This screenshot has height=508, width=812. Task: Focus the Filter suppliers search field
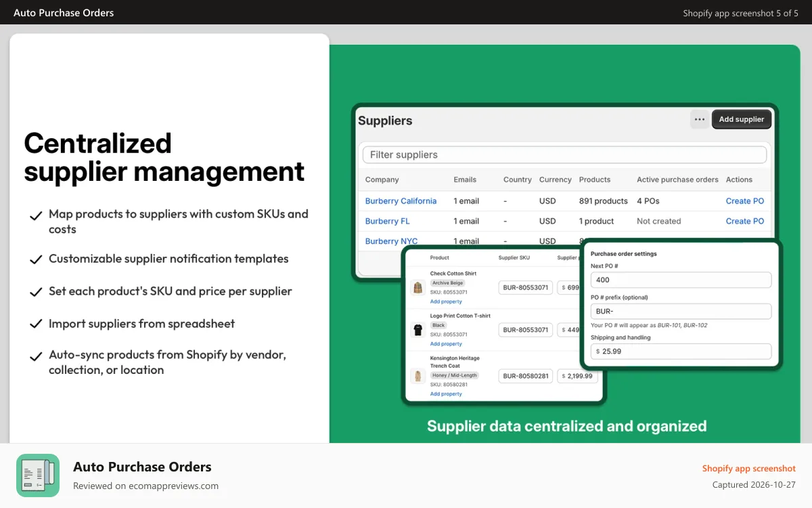point(564,154)
